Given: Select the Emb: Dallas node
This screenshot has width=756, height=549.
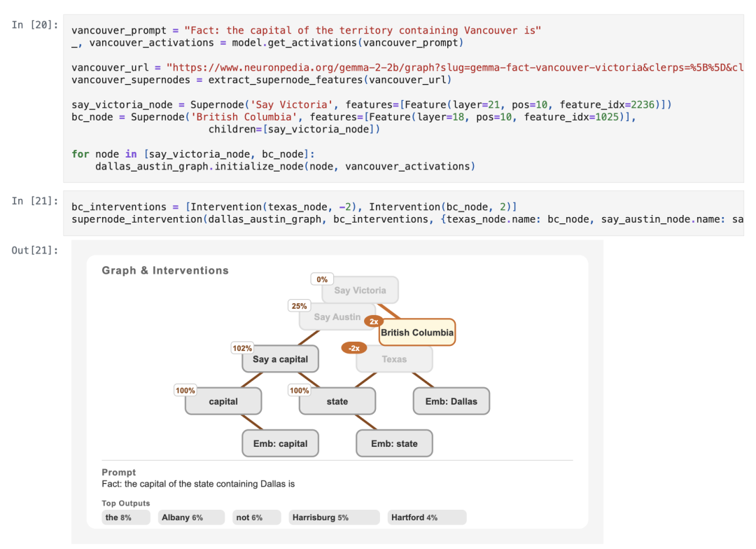Looking at the screenshot, I should coord(451,401).
